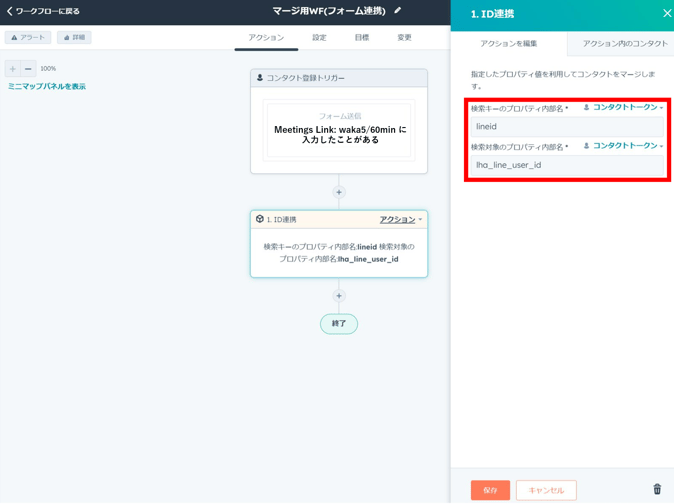Go back via ワークフローに戻る link

point(44,11)
